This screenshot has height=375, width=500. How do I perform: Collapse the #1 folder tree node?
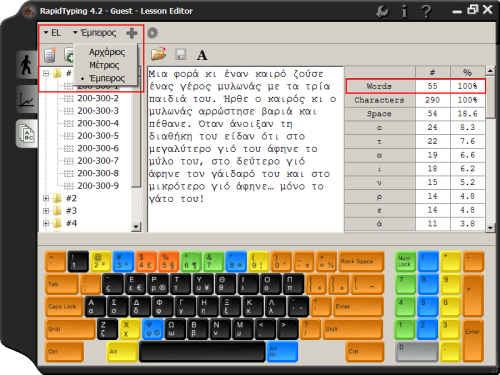46,73
